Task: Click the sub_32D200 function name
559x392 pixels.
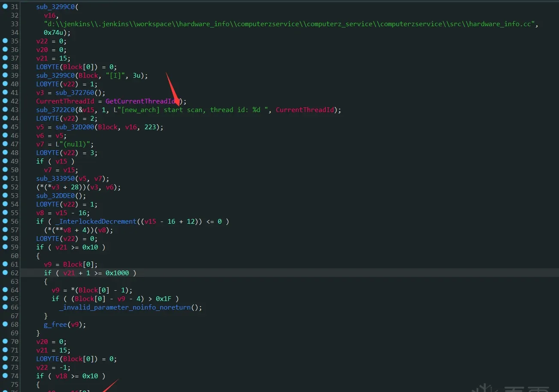Action: point(74,127)
